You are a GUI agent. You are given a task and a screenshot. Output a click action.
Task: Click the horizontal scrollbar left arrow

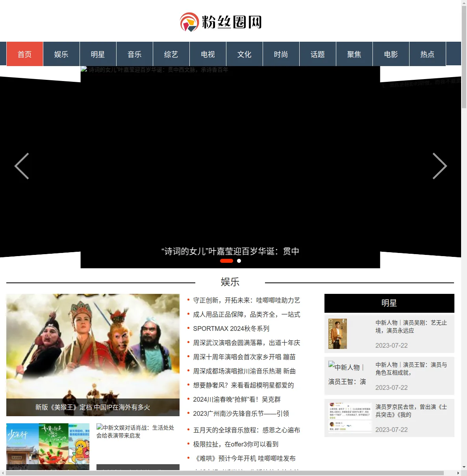pos(3,473)
